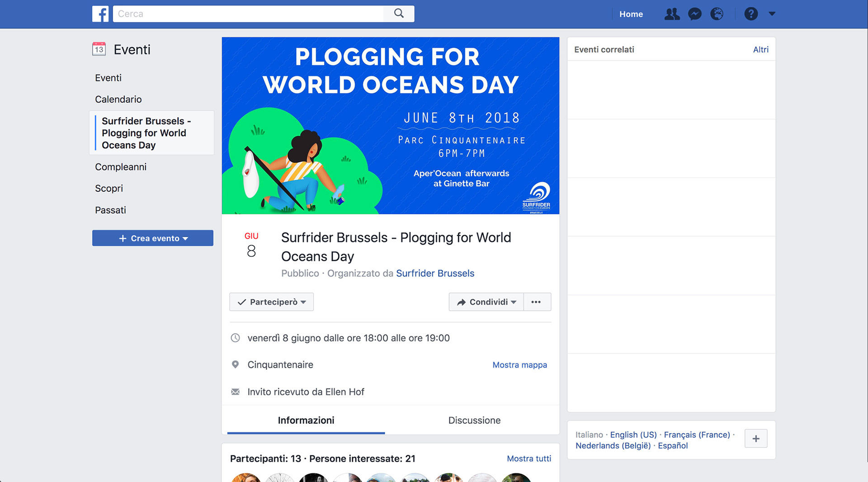
Task: Open the Condividi share dropdown
Action: click(x=486, y=302)
